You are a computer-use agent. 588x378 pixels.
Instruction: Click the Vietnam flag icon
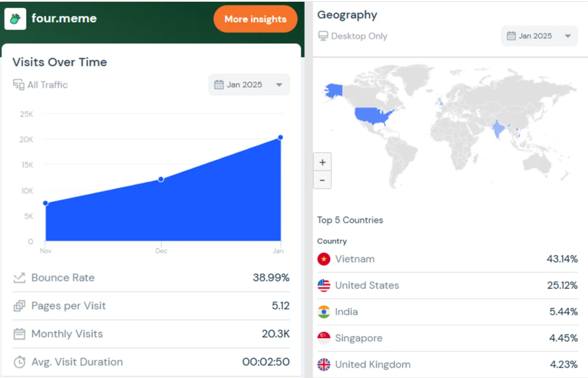(324, 259)
